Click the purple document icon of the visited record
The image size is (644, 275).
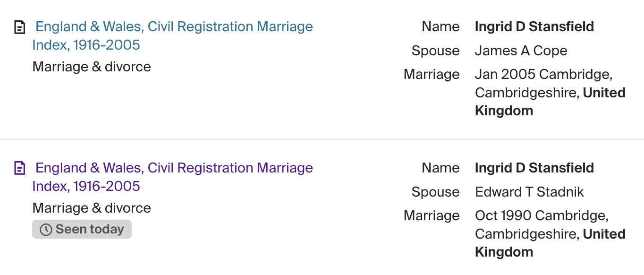tap(19, 168)
